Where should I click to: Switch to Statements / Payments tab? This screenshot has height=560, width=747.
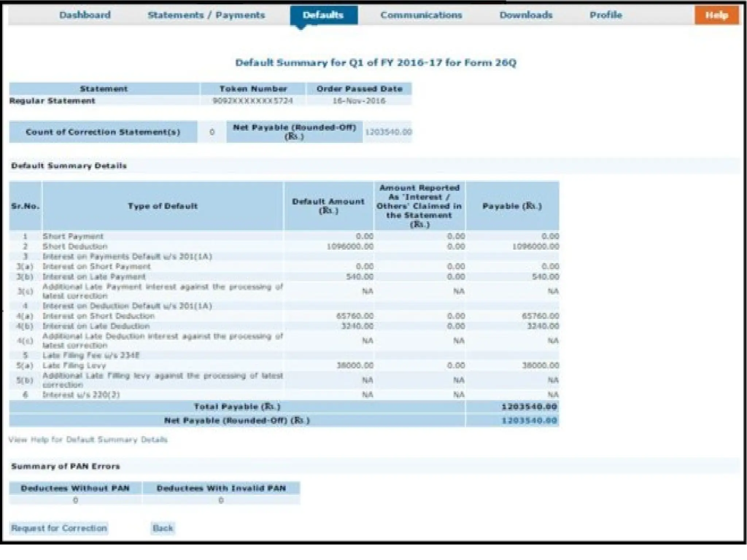point(206,15)
